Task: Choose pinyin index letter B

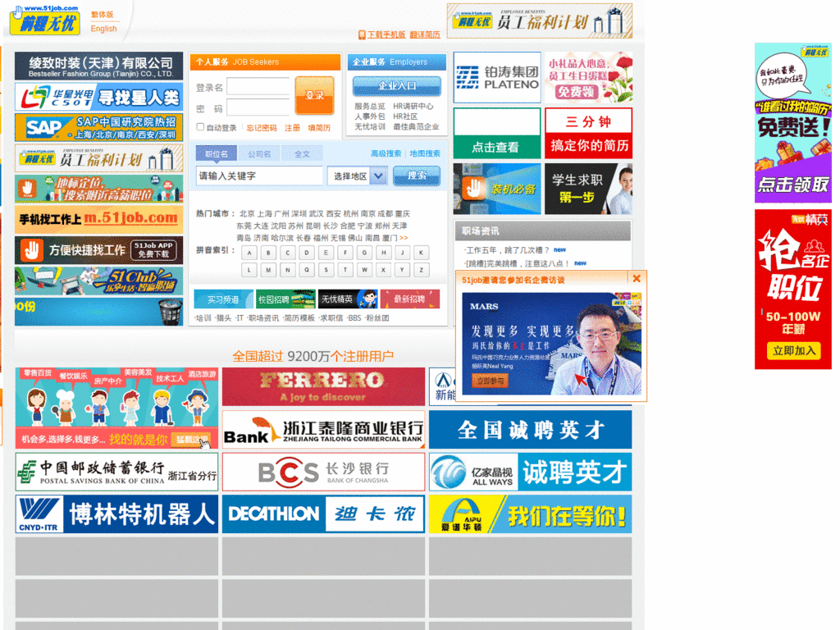Action: [268, 253]
